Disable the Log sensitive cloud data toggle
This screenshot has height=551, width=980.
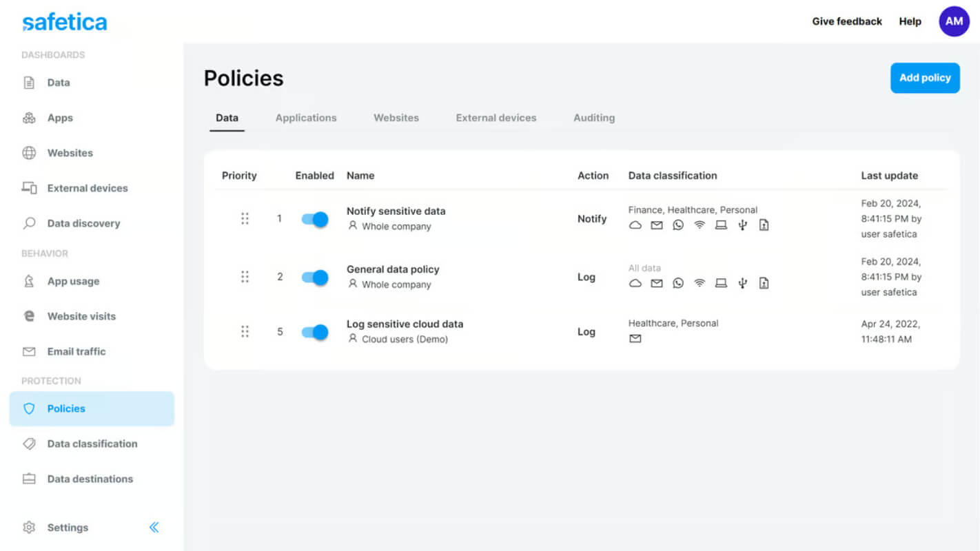click(315, 332)
